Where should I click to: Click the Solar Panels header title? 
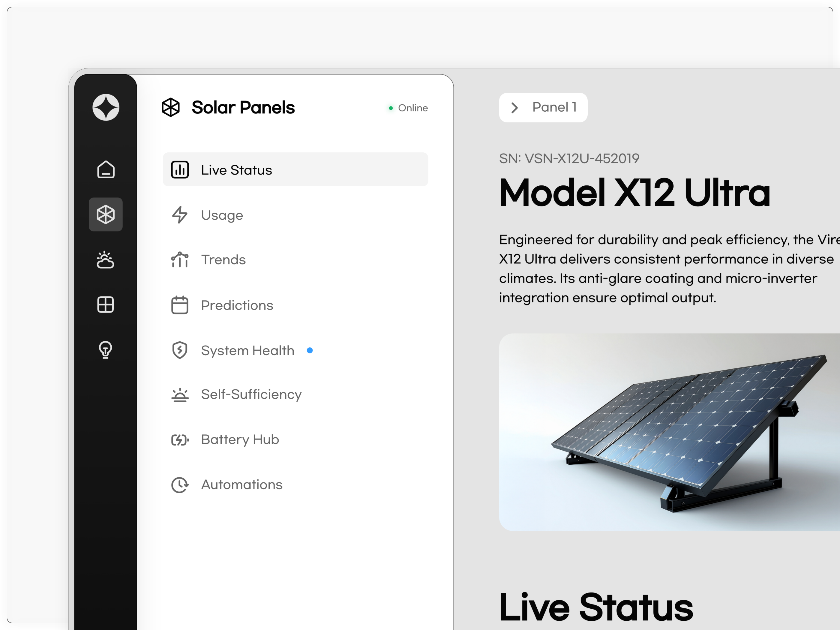tap(243, 107)
